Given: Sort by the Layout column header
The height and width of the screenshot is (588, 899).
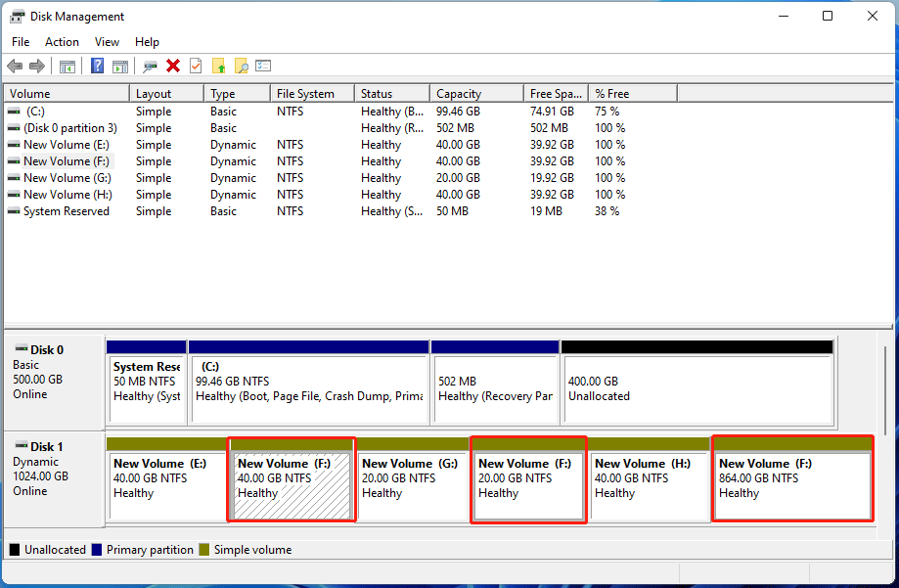Looking at the screenshot, I should pos(167,94).
